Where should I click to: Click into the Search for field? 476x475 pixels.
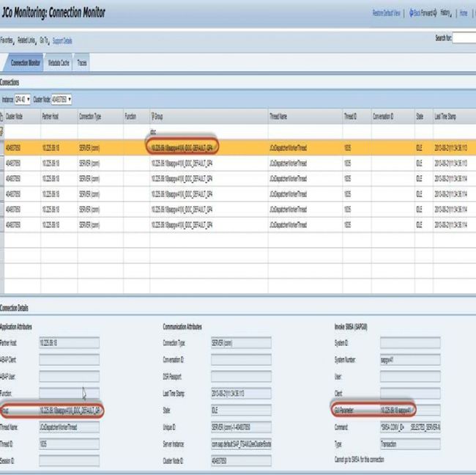point(464,38)
